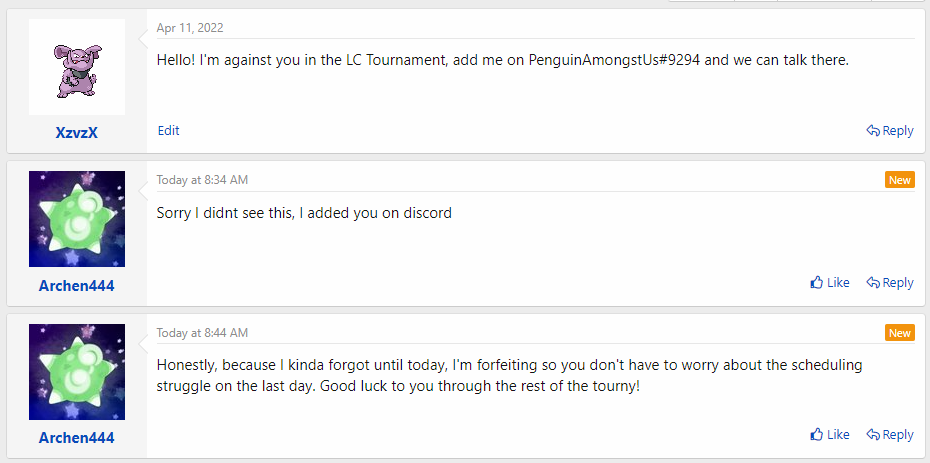Reply to the forfeiting post from 8:44 AM
930x463 pixels.
(x=890, y=435)
